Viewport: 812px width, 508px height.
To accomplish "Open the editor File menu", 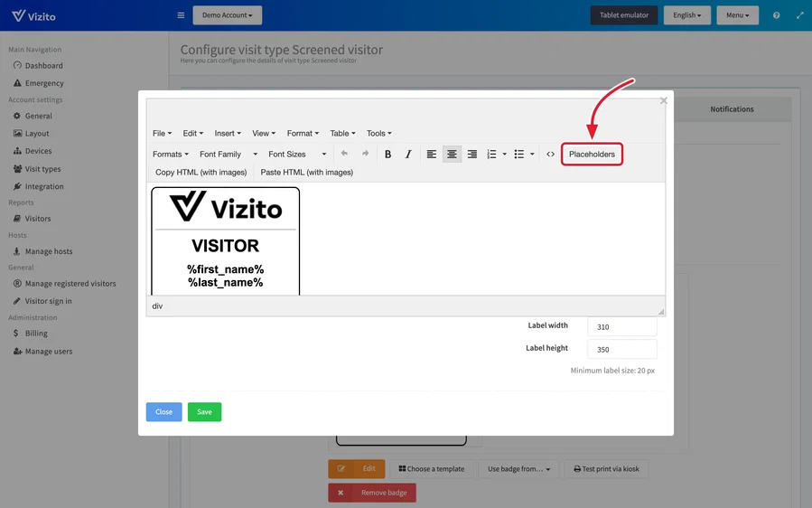I will coord(162,133).
